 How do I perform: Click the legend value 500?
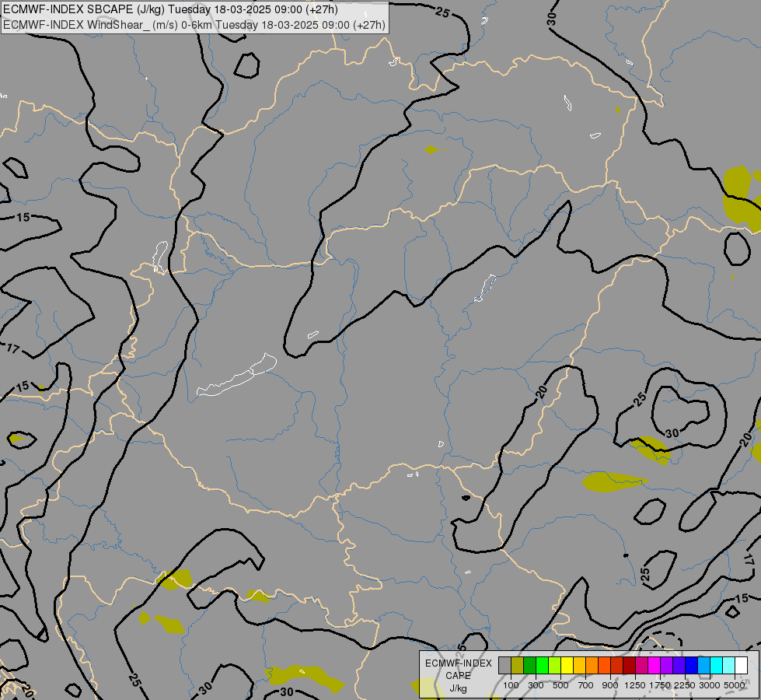coord(560,685)
